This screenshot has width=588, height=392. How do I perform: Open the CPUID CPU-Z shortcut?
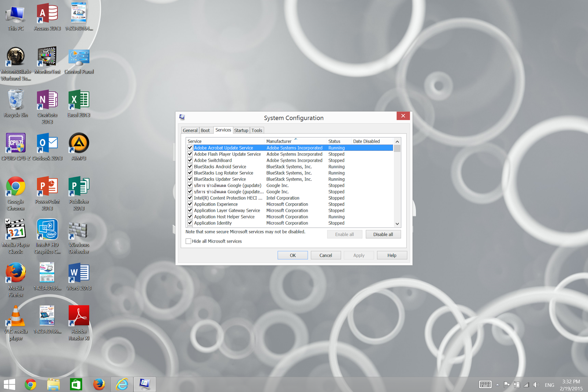click(16, 147)
